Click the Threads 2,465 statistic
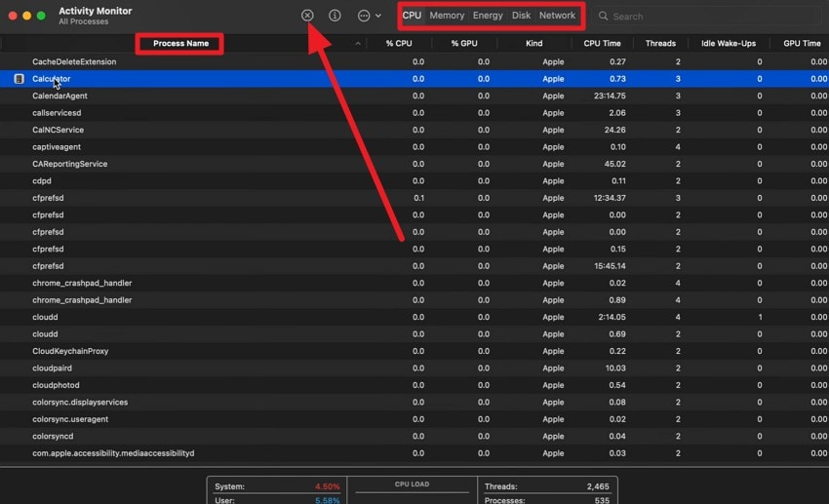The image size is (829, 504). (547, 486)
